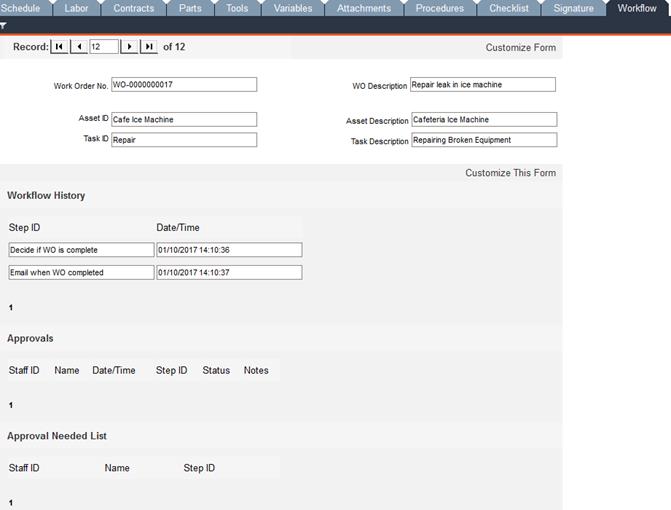Go to the previous record
Image resolution: width=671 pixels, height=510 pixels.
[x=79, y=47]
